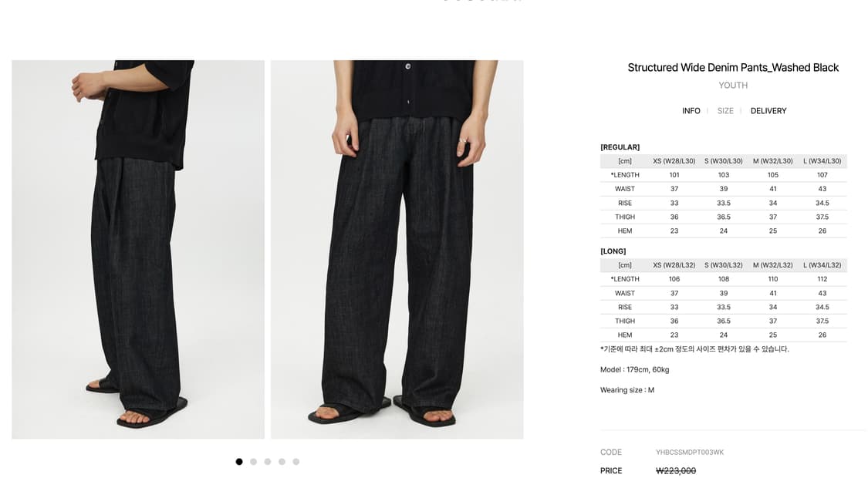
Task: Select the first carousel dot indicator
Action: 239,461
